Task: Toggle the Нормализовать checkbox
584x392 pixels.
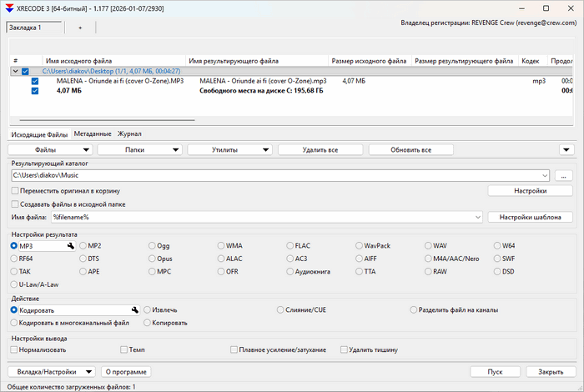Action: [x=15, y=349]
